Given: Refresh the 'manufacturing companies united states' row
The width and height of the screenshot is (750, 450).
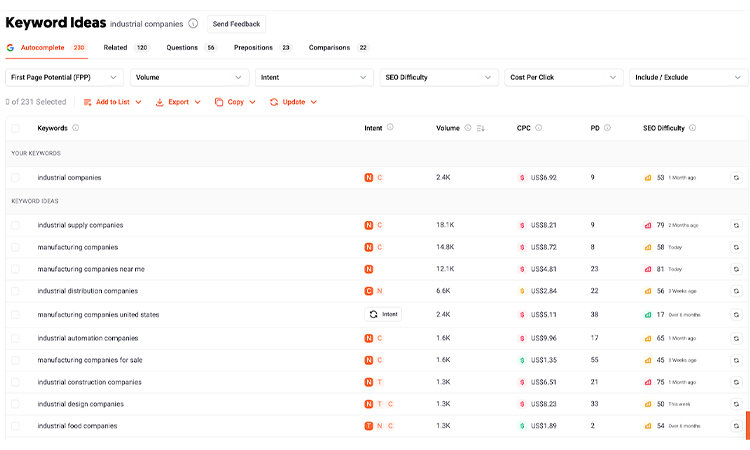Looking at the screenshot, I should click(736, 315).
